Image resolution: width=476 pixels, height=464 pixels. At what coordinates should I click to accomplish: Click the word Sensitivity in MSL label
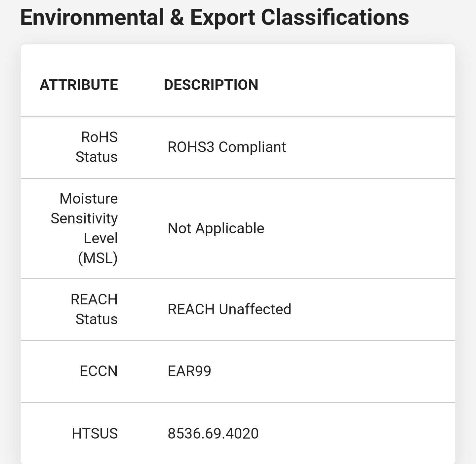pos(84,219)
